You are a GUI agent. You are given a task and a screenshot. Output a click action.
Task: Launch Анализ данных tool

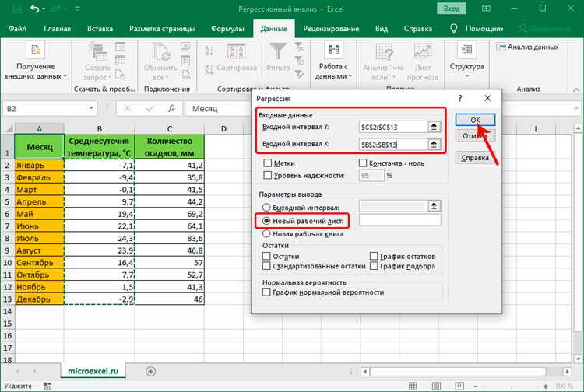click(527, 47)
